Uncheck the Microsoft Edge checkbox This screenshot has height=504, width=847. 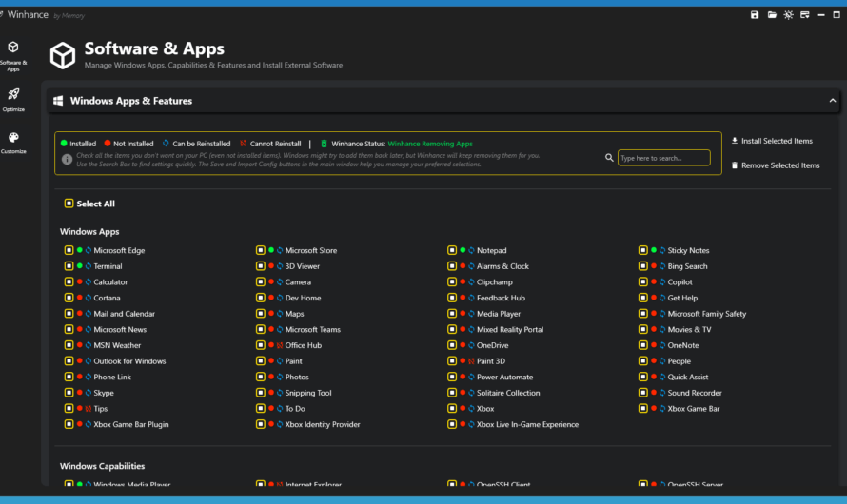69,251
